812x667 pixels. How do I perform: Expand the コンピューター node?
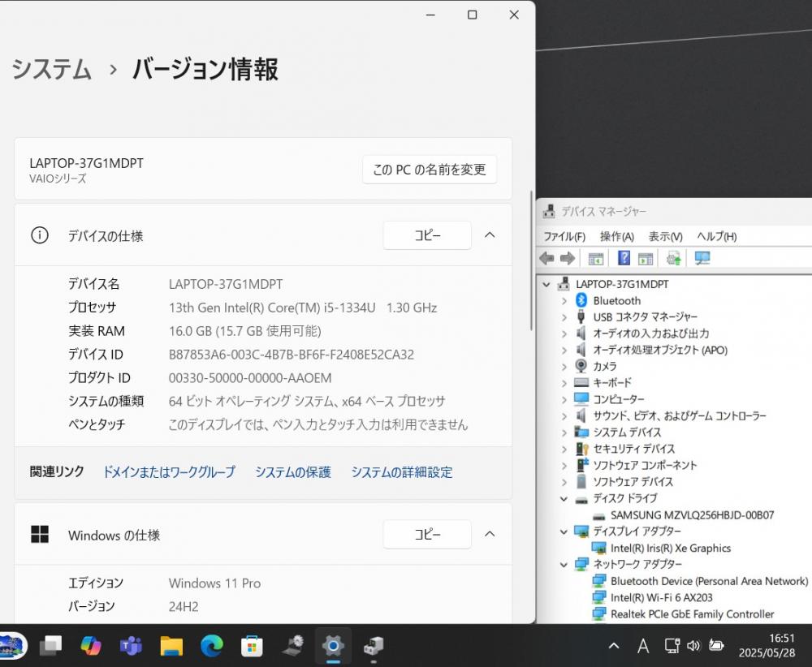[x=564, y=399]
